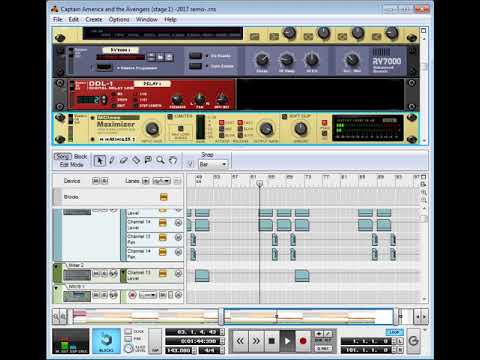Stop playback with the Stop button

tap(271, 341)
